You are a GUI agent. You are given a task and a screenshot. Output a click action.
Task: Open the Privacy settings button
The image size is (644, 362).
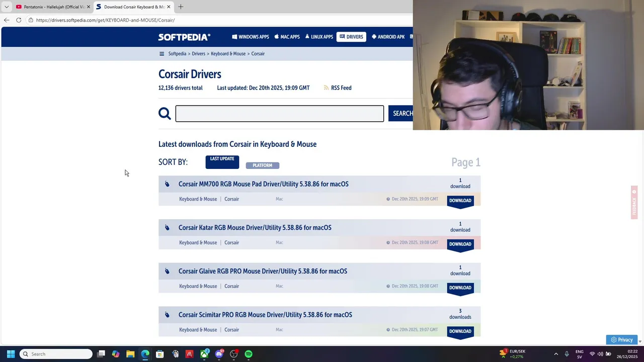tap(622, 340)
